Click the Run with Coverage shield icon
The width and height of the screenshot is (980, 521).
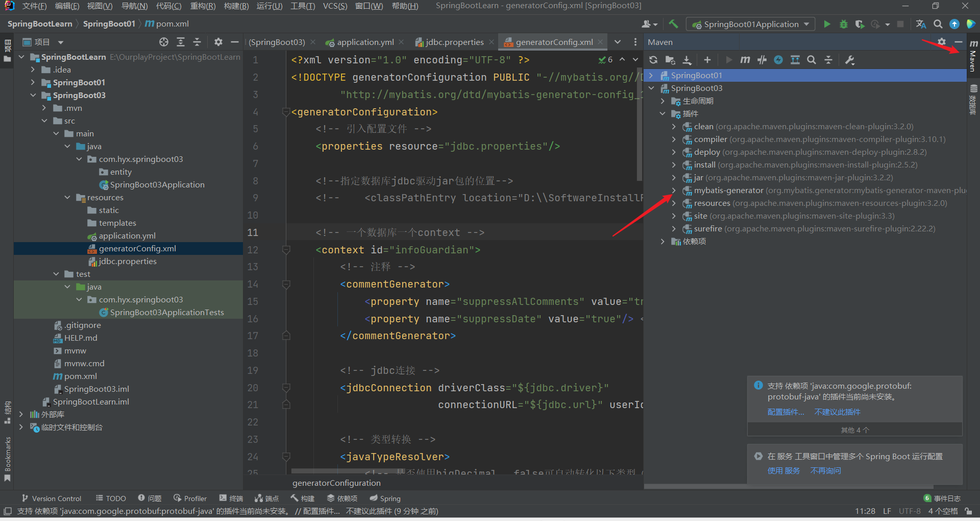pyautogui.click(x=860, y=24)
